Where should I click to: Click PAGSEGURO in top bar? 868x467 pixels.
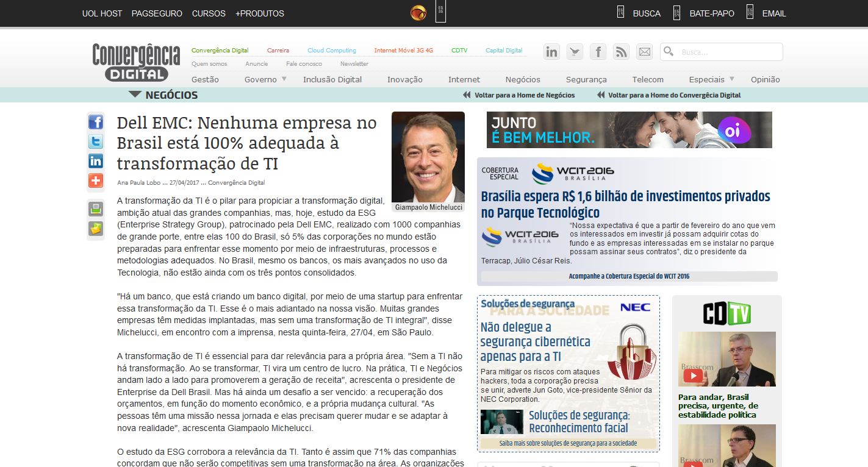(157, 13)
